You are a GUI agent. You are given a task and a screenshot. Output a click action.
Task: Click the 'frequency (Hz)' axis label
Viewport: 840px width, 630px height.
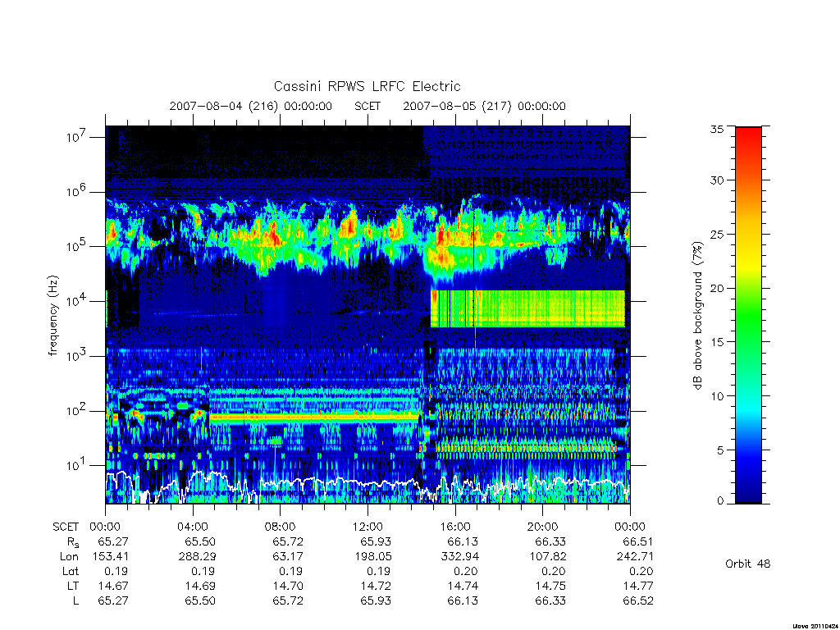(52, 316)
